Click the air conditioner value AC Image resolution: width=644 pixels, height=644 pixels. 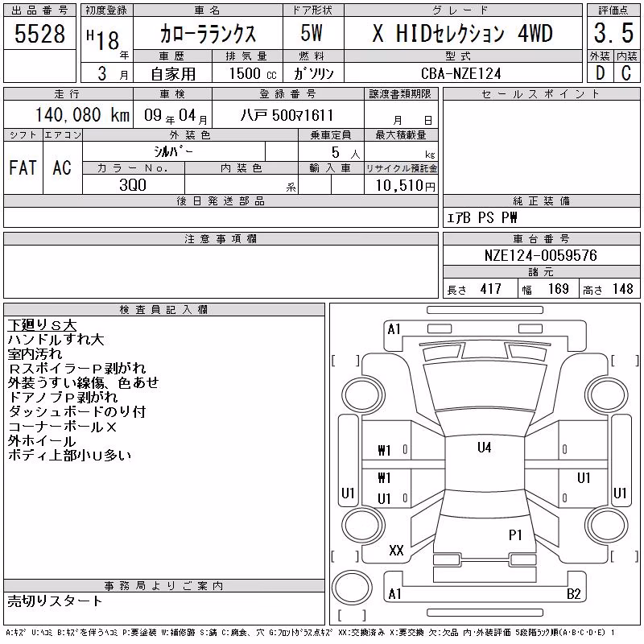tap(62, 167)
